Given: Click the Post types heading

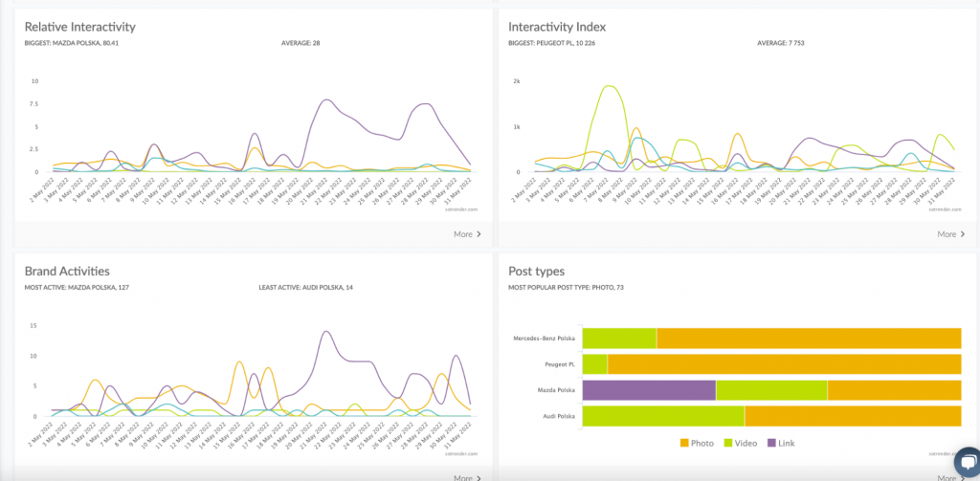Looking at the screenshot, I should click(x=536, y=272).
